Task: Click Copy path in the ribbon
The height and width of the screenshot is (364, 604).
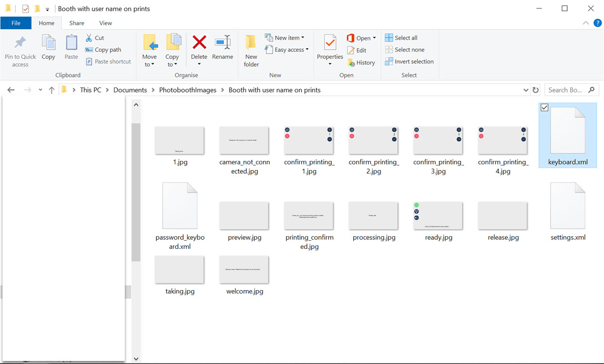Action: [x=103, y=50]
